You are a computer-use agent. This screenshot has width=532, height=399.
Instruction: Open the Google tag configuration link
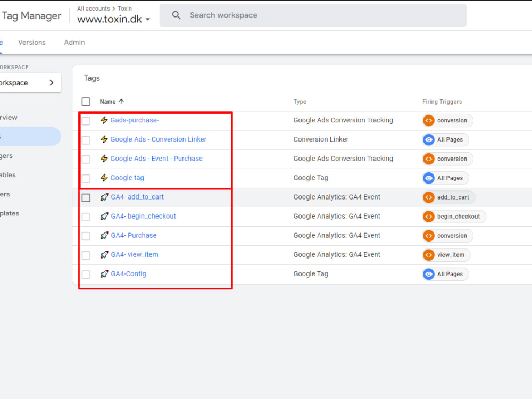coord(127,178)
